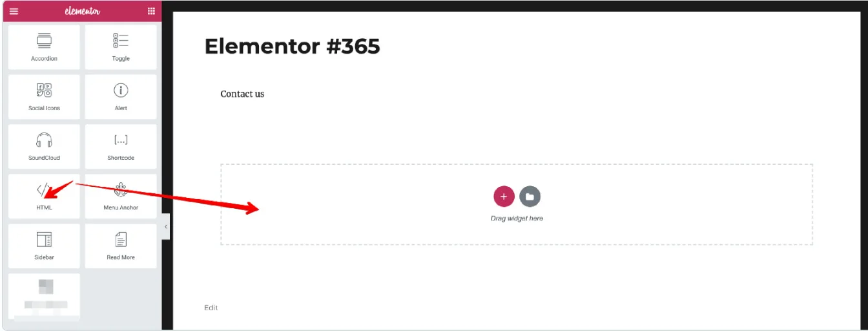
Task: Click the blurred widget thumbnail
Action: (x=44, y=297)
